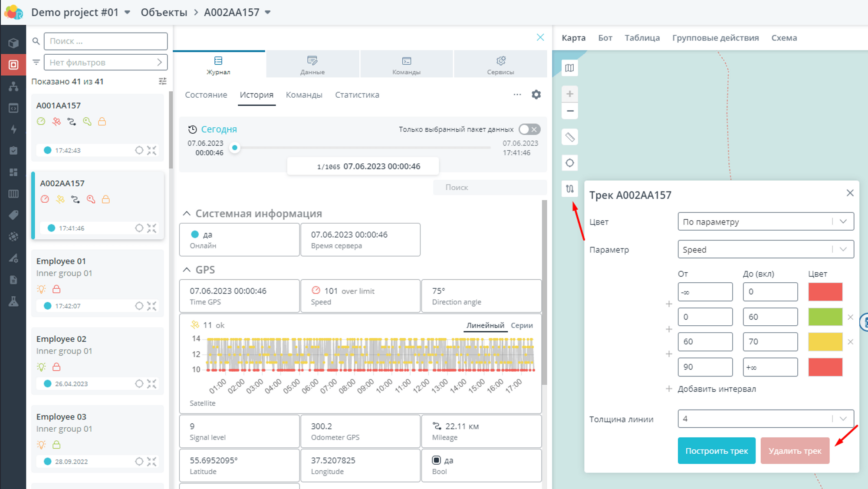868x489 pixels.
Task: Click the До field with value 70
Action: coord(770,342)
